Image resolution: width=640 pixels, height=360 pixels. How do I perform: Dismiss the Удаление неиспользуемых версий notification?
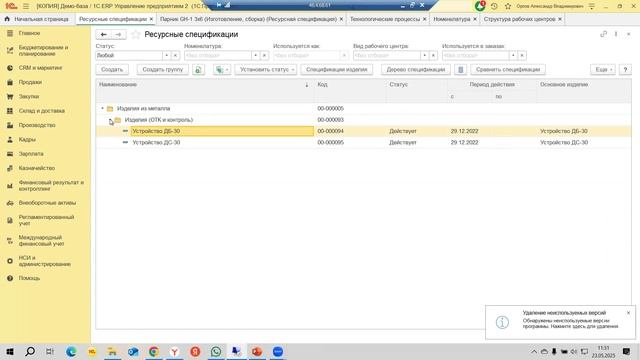click(628, 313)
